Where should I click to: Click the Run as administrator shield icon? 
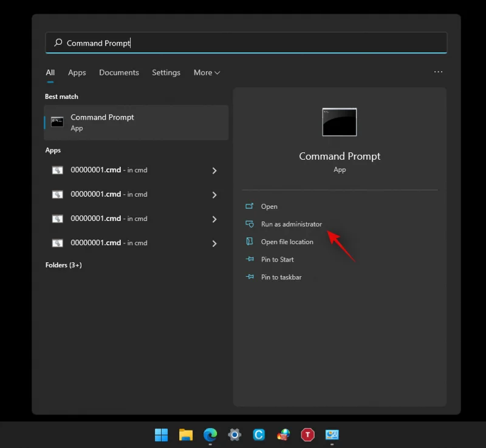pos(250,224)
